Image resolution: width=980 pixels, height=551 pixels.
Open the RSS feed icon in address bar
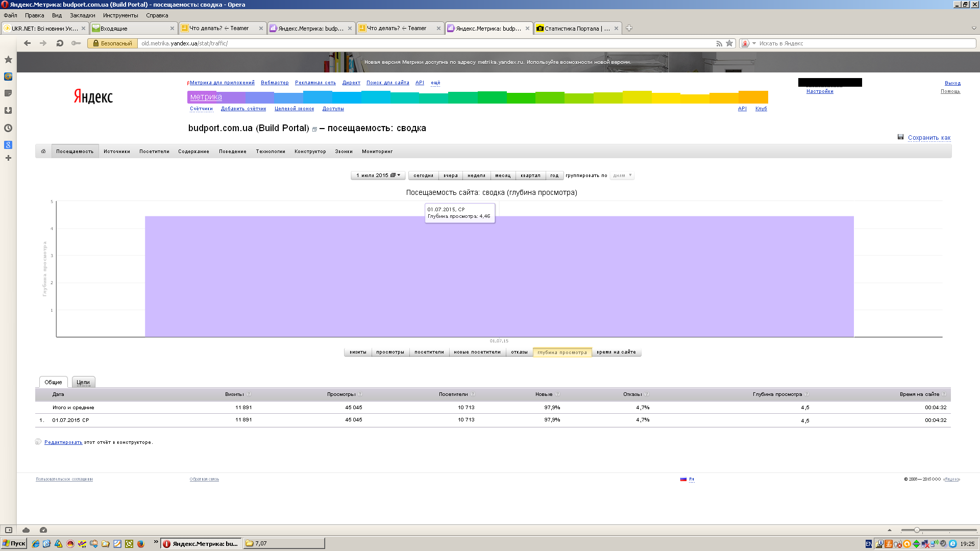point(719,43)
